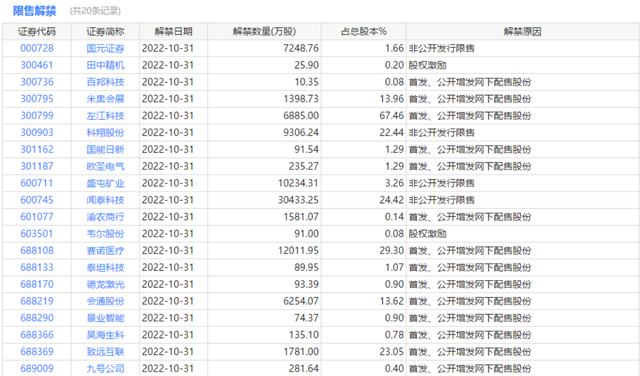Image resolution: width=640 pixels, height=376 pixels.
Task: Select stock code 600711
Action: pyautogui.click(x=37, y=183)
